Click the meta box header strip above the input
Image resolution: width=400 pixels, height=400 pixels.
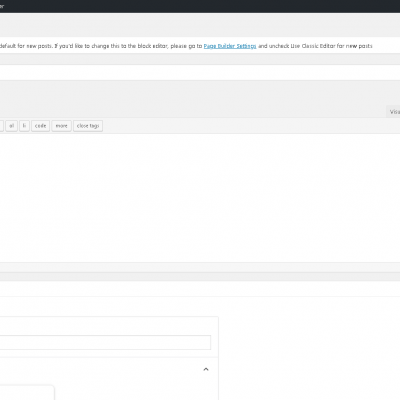pos(109,326)
